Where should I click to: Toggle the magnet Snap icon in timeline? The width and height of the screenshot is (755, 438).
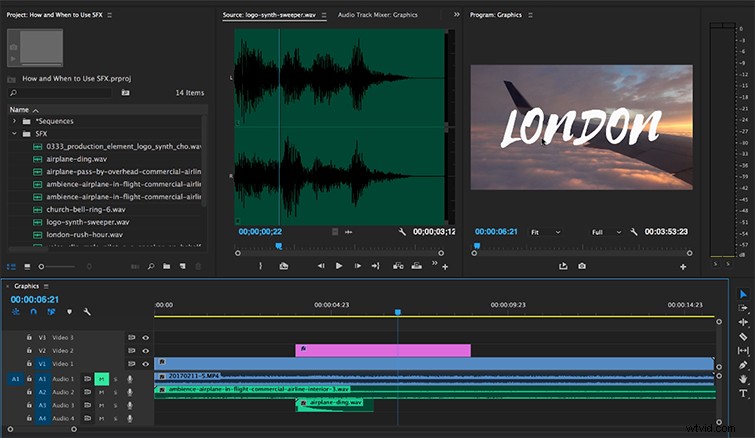(33, 312)
